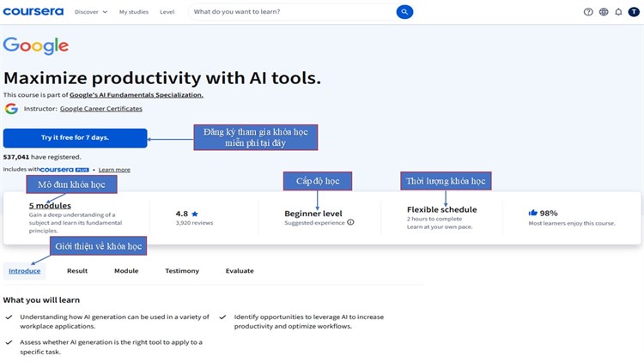Focus the 'What do you want to learn?' search box
Viewport: 644px width, 362px height.
(x=293, y=12)
